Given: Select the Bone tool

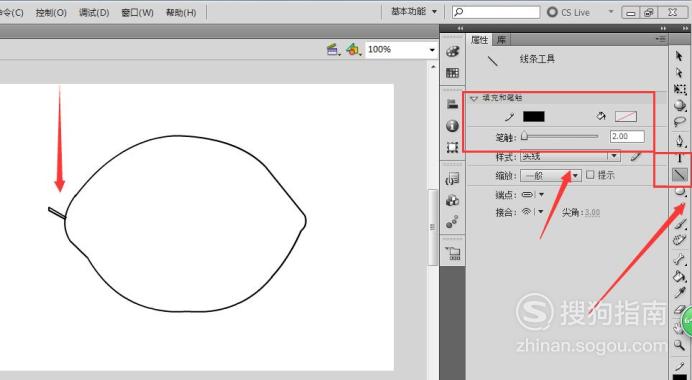Looking at the screenshot, I should click(x=680, y=260).
